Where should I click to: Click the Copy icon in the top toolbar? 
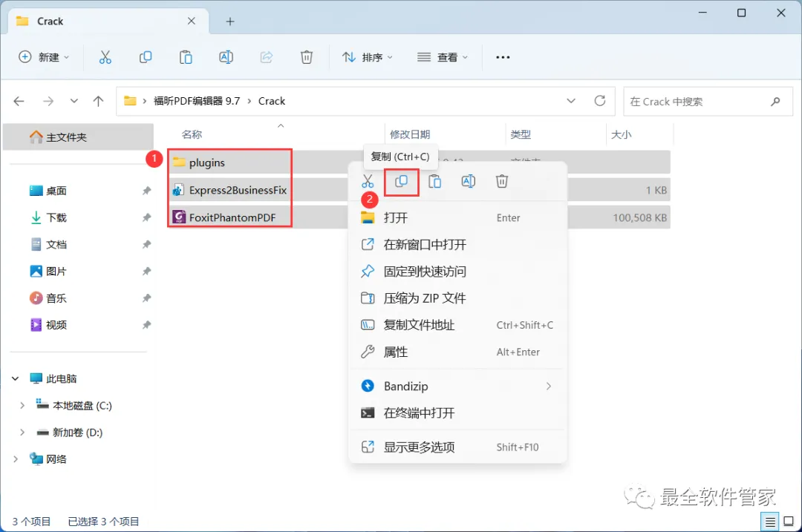[146, 57]
